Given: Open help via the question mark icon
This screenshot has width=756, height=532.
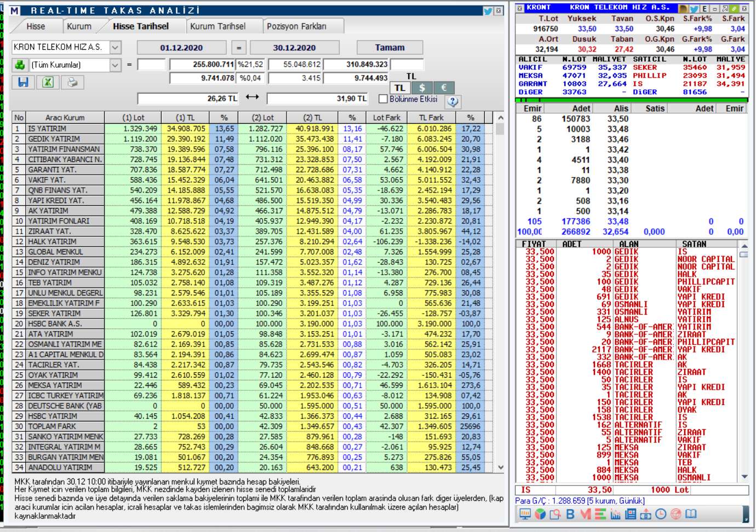Looking at the screenshot, I should 453,101.
